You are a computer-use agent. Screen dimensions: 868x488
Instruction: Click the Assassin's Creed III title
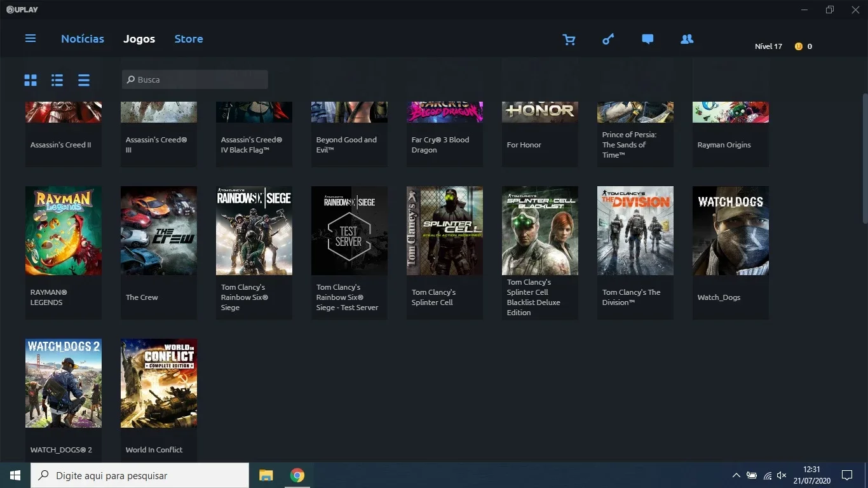click(x=156, y=145)
